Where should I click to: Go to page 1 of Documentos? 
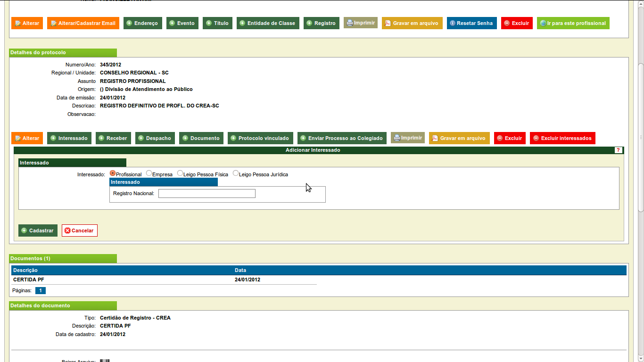pyautogui.click(x=41, y=290)
